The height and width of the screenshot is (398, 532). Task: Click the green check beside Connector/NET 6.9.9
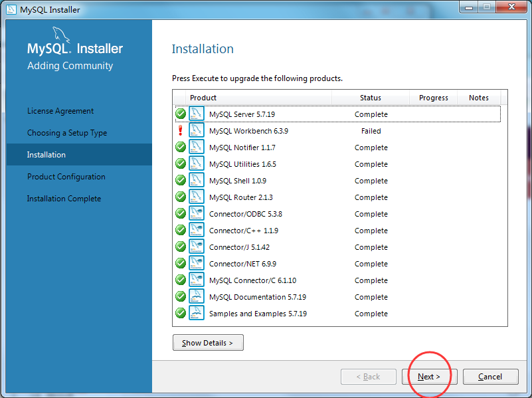tap(181, 263)
